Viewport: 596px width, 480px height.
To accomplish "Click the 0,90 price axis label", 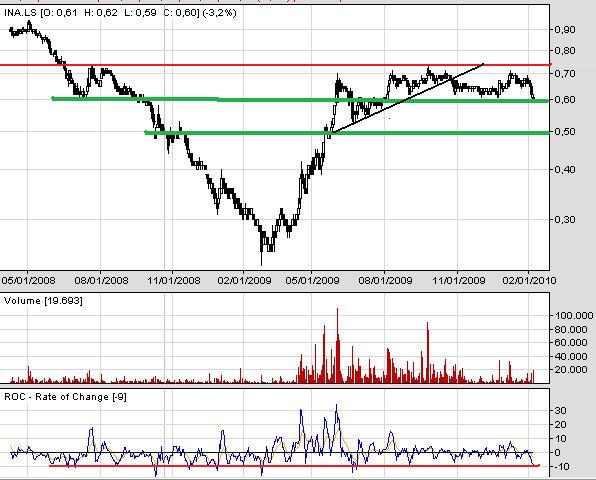I will pyautogui.click(x=565, y=29).
